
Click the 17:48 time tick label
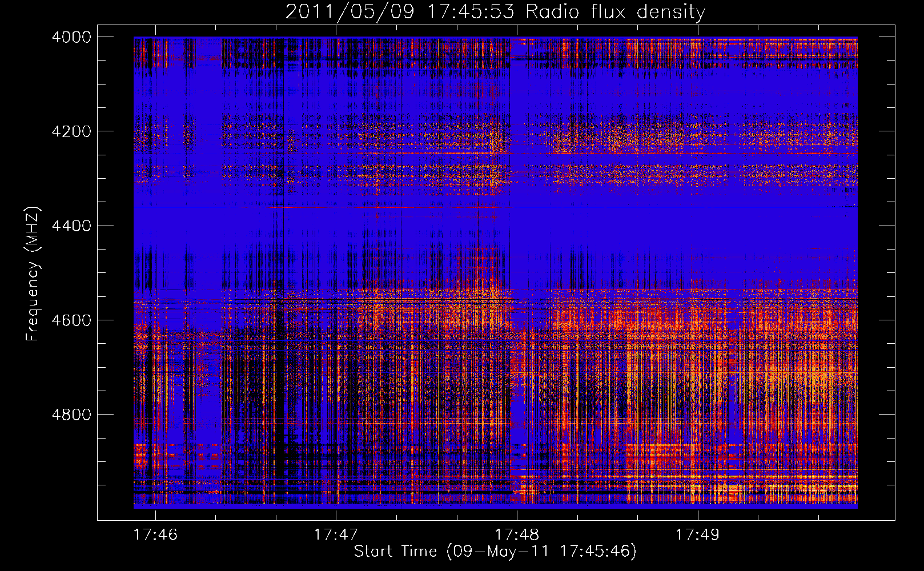pos(517,534)
